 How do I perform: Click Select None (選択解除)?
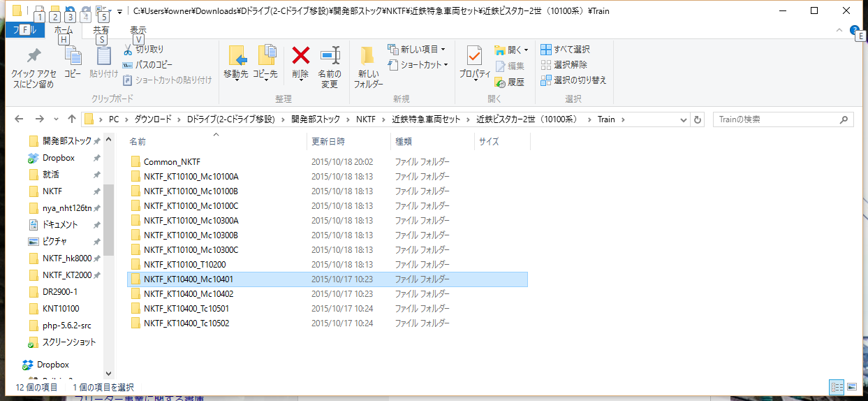pyautogui.click(x=564, y=64)
